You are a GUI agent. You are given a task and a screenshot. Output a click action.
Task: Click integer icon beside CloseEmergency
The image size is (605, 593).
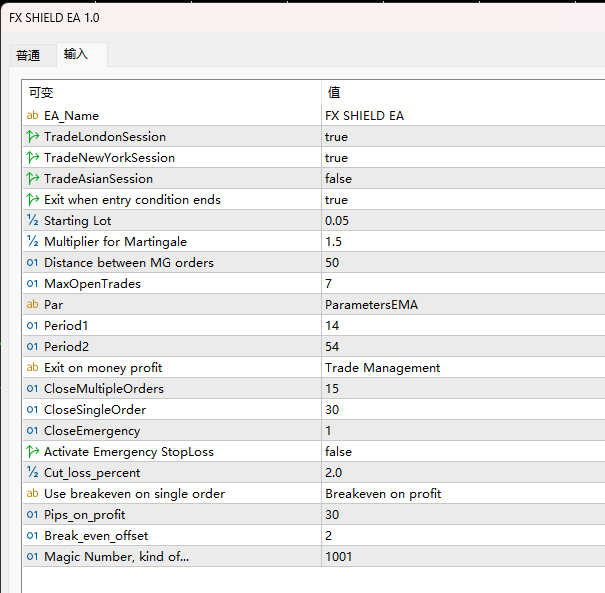click(x=32, y=431)
